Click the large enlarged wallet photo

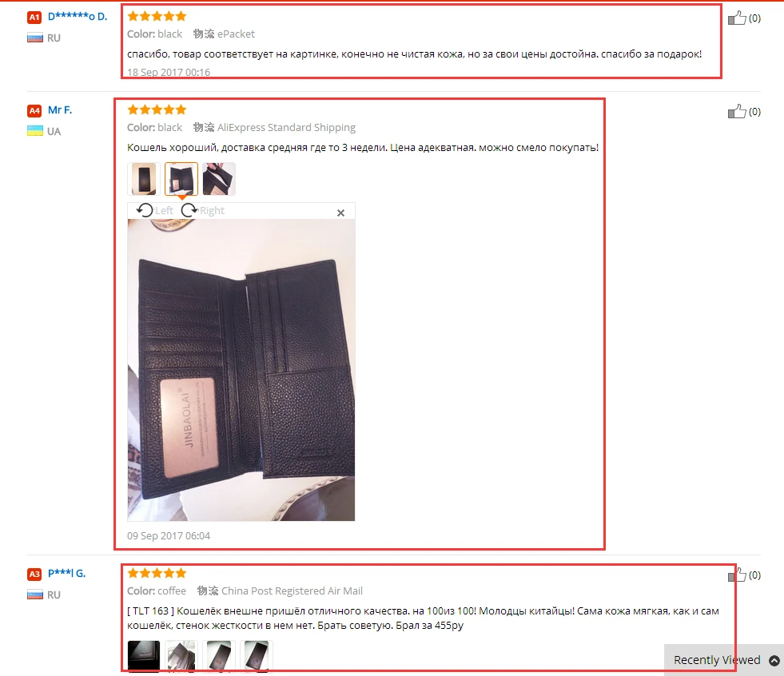pos(241,370)
